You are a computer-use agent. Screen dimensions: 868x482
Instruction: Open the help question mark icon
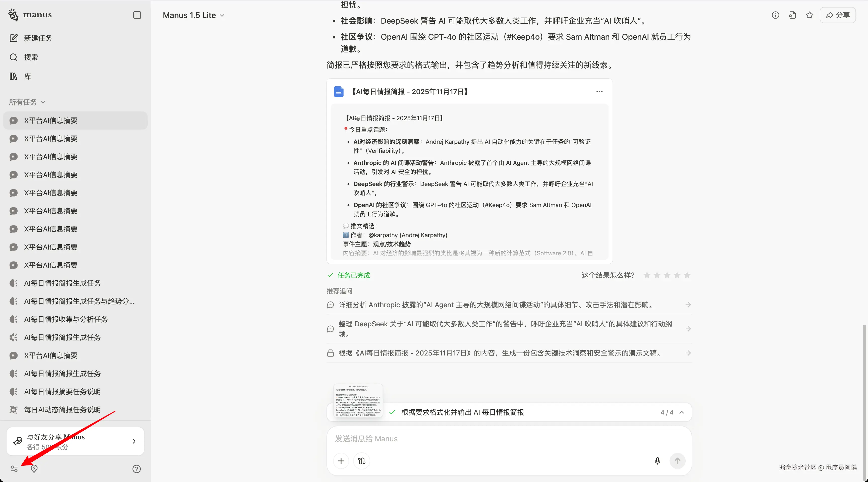click(x=136, y=468)
